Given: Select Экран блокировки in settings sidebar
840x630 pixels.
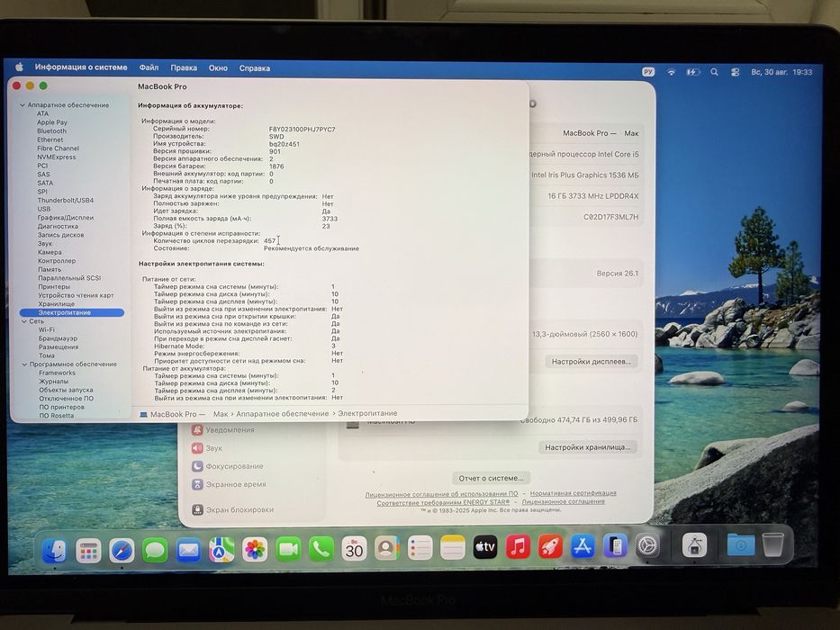Looking at the screenshot, I should [x=232, y=509].
